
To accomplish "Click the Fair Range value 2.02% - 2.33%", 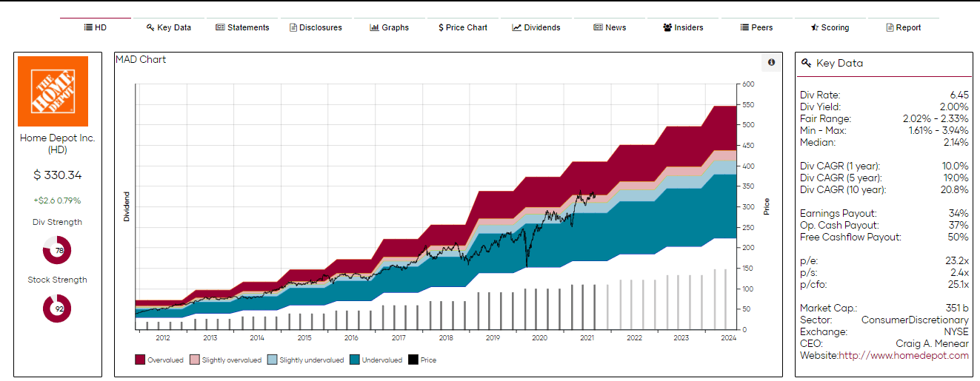I will [936, 118].
